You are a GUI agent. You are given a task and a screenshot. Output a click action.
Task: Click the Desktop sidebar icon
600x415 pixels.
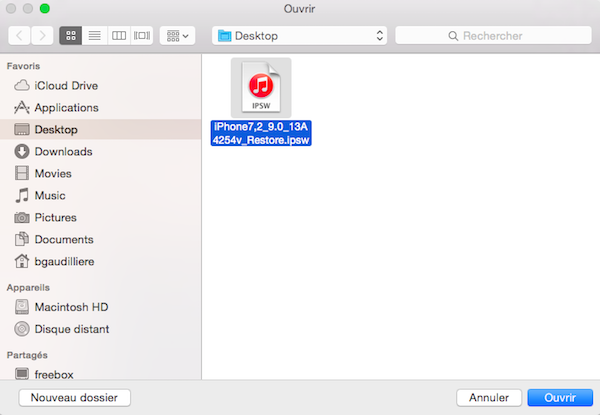click(x=22, y=129)
